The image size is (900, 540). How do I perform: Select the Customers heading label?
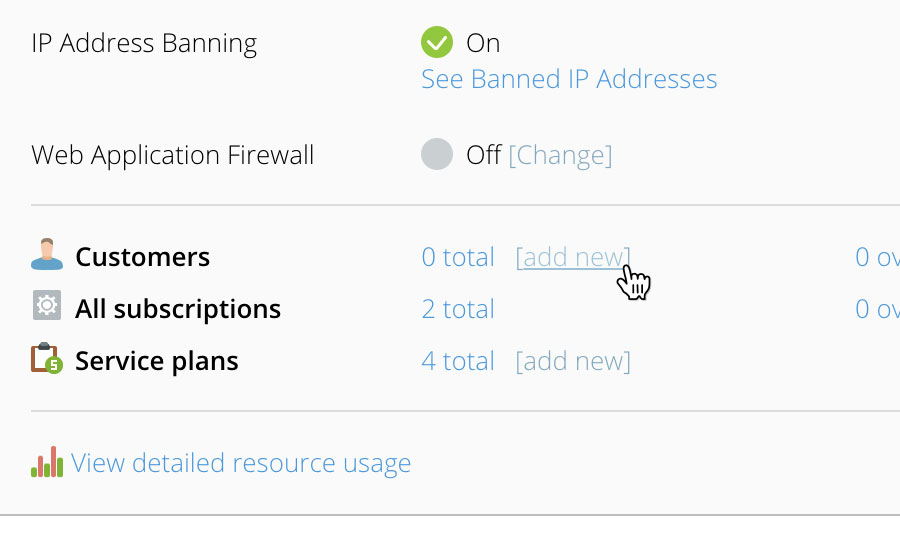point(142,257)
